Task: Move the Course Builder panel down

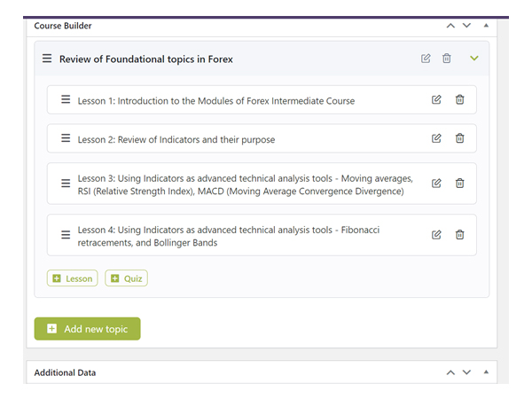Action: point(467,26)
